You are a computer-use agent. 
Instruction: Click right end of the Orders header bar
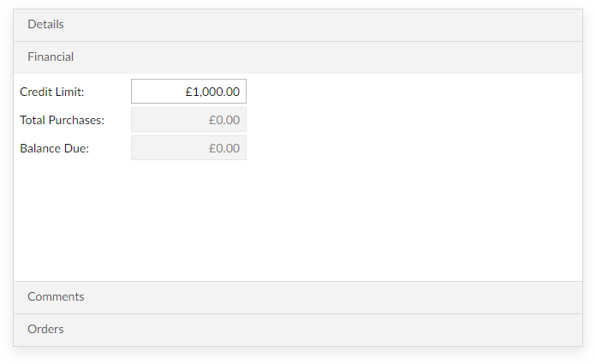563,330
